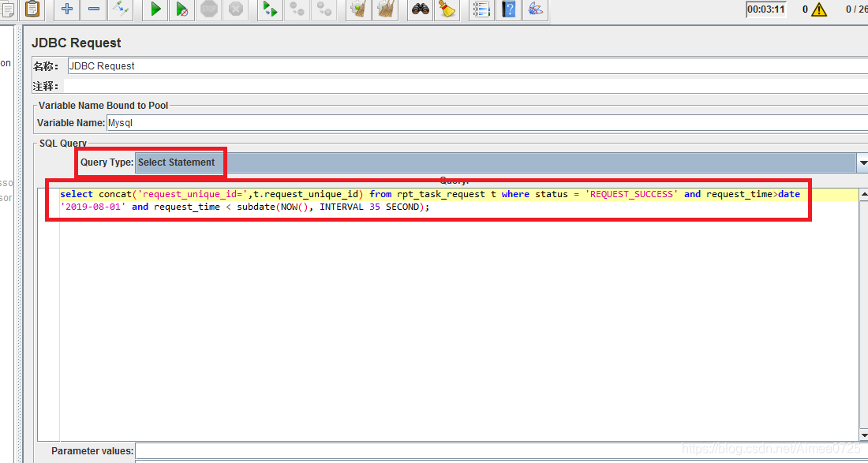Click the Reset Search broom icon

coord(447,9)
